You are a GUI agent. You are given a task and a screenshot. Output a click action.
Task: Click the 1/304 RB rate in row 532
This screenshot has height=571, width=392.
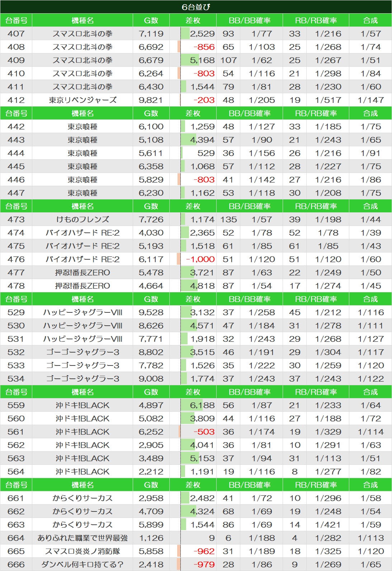pos(328,352)
